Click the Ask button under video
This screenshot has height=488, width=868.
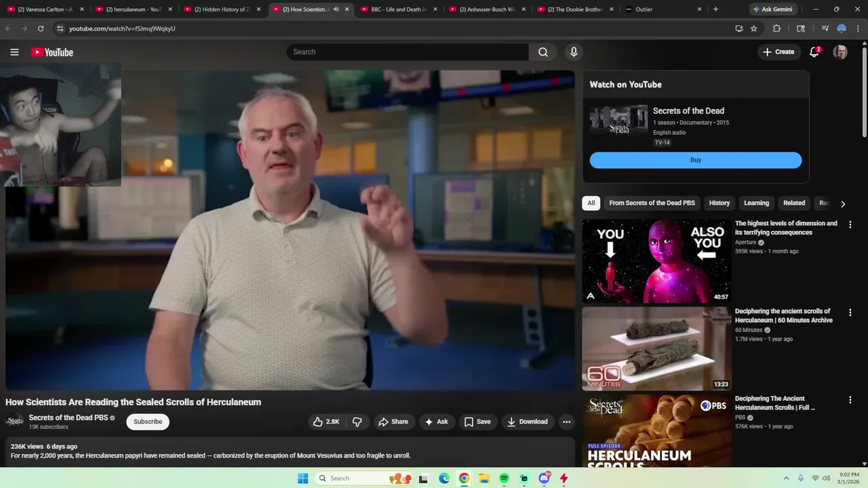tap(436, 422)
